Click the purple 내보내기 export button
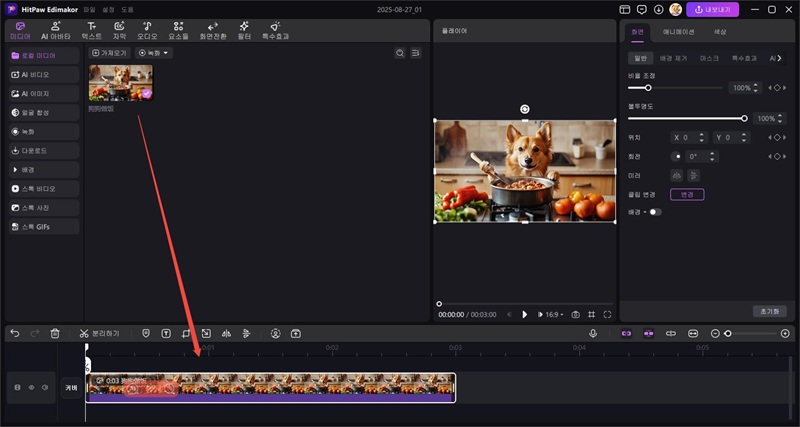Screen dimensions: 800x427 pos(712,10)
